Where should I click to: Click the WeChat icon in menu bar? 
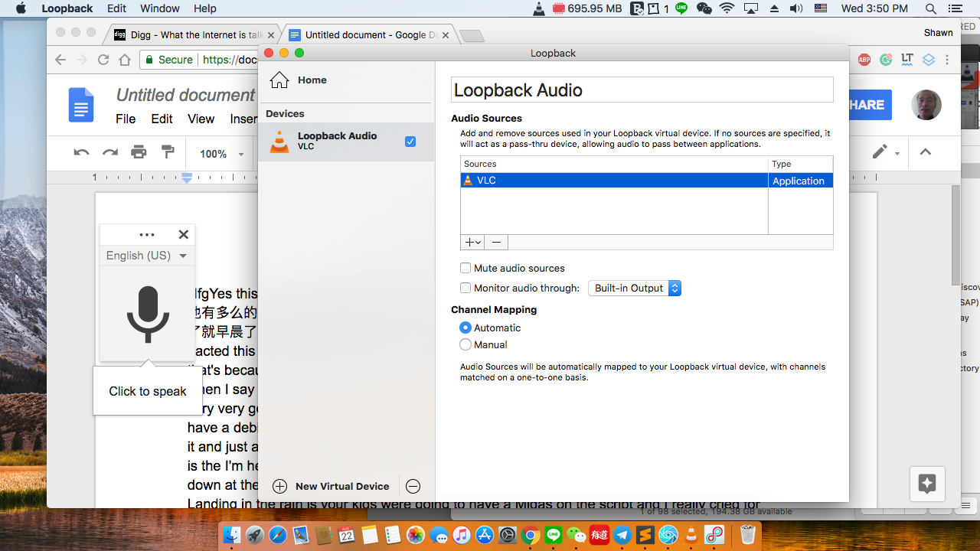click(x=704, y=8)
